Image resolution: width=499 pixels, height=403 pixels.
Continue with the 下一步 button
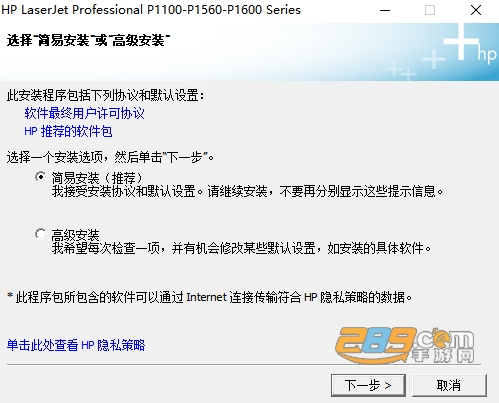tap(368, 385)
